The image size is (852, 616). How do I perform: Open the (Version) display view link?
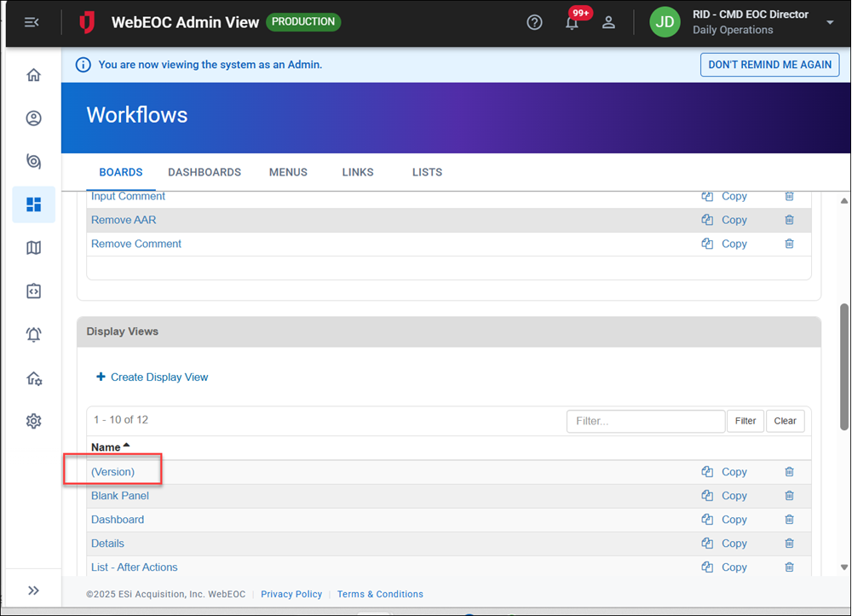pyautogui.click(x=112, y=472)
